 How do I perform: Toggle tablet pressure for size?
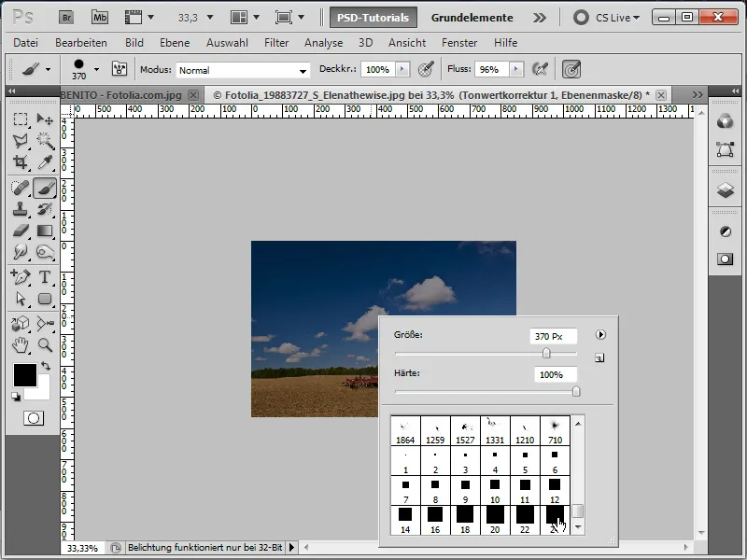[571, 69]
